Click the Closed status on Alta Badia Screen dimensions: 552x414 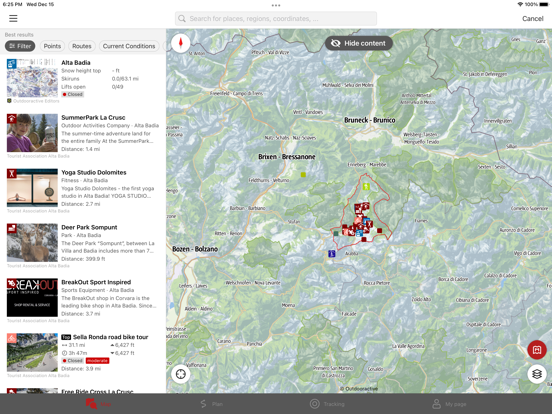coord(73,94)
